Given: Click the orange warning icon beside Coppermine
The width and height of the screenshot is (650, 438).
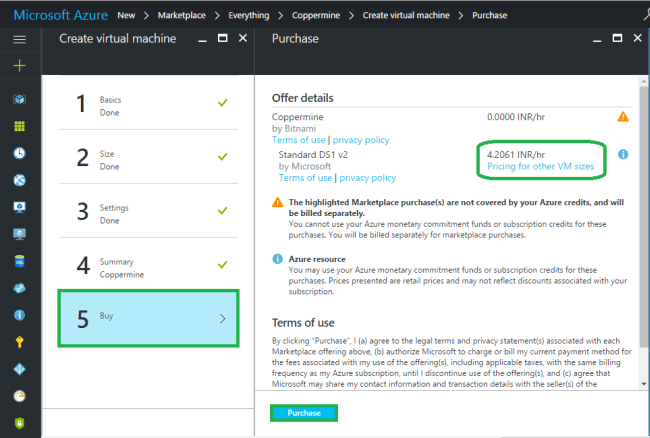Looking at the screenshot, I should coord(623,117).
